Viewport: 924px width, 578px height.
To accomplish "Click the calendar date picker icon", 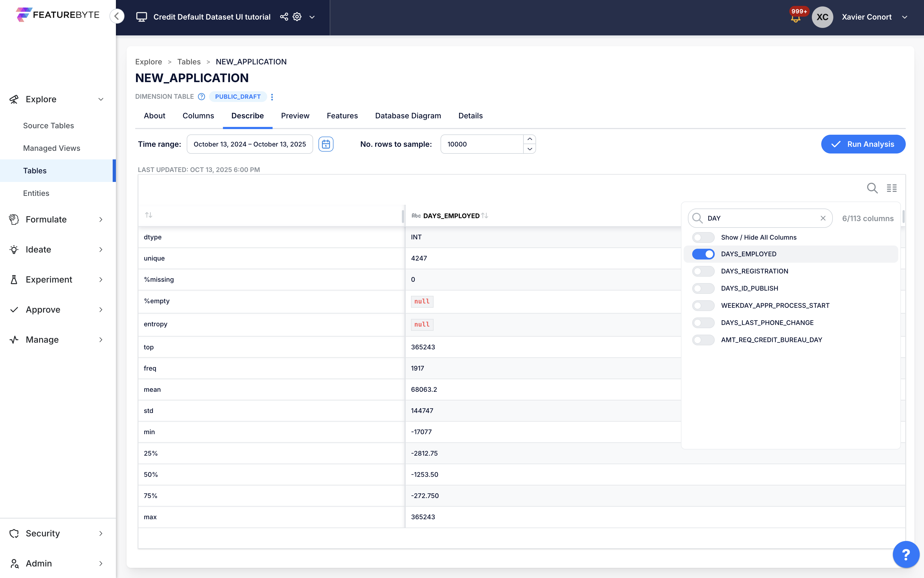I will coord(326,144).
